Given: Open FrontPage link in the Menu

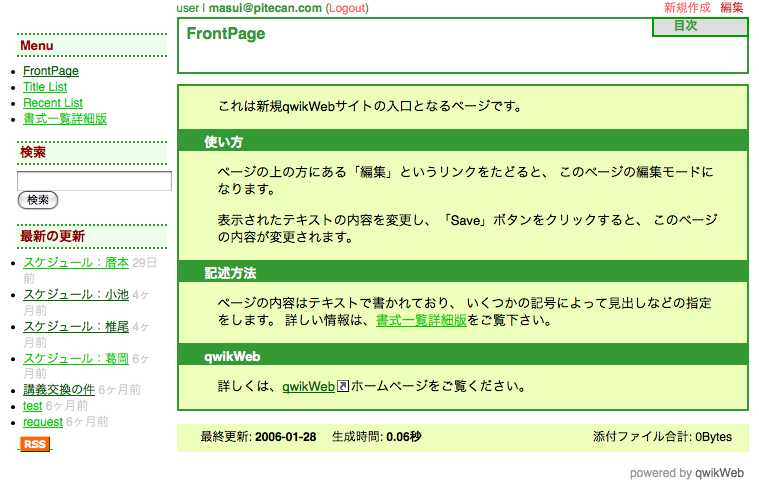Looking at the screenshot, I should coord(51,71).
